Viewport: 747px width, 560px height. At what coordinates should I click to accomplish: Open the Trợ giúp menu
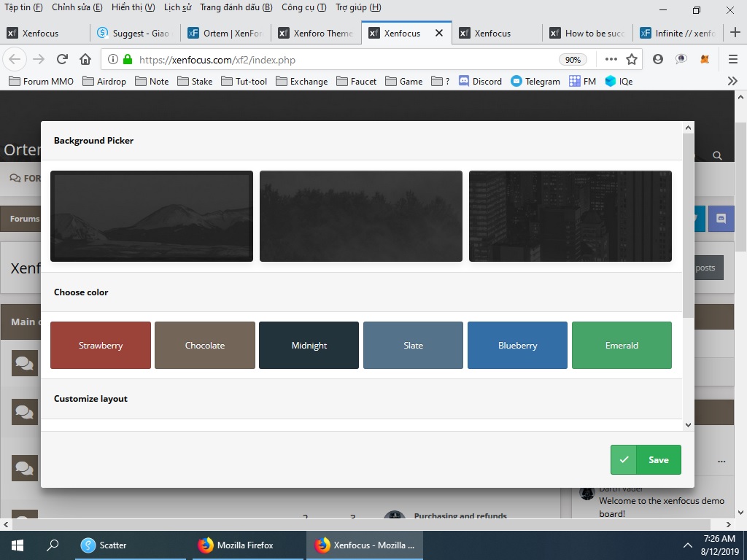point(358,7)
